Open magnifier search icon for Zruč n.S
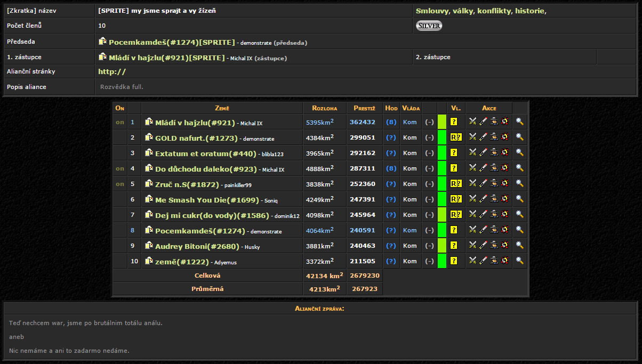Image resolution: width=642 pixels, height=364 pixels. [520, 183]
